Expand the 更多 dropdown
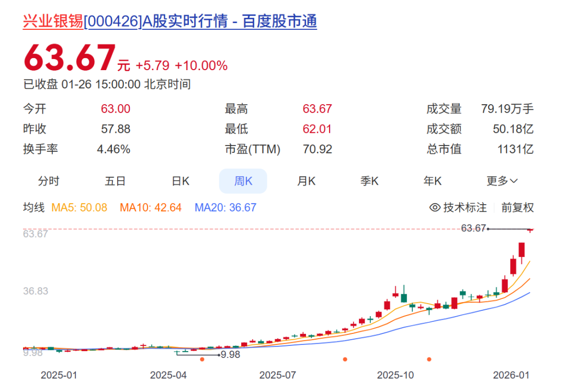Image resolution: width=565 pixels, height=392 pixels. tap(502, 181)
